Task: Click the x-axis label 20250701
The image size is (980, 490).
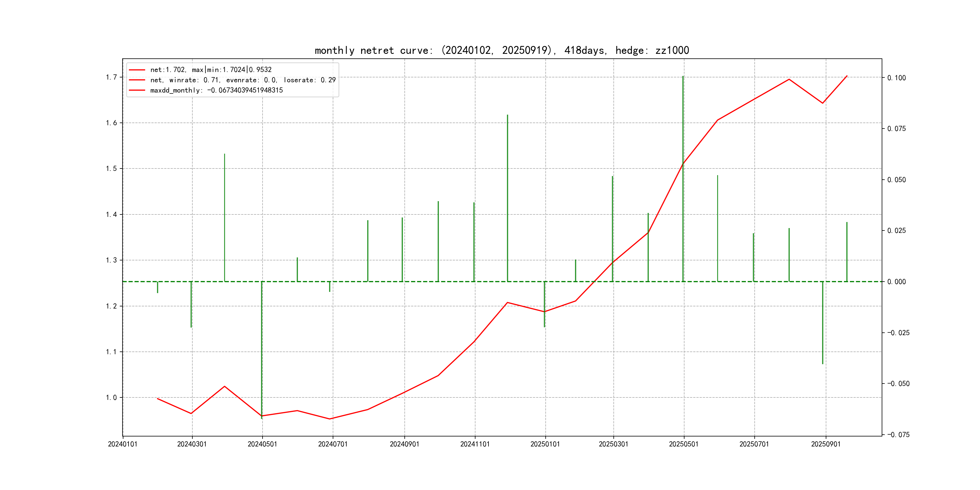Action: pyautogui.click(x=754, y=444)
